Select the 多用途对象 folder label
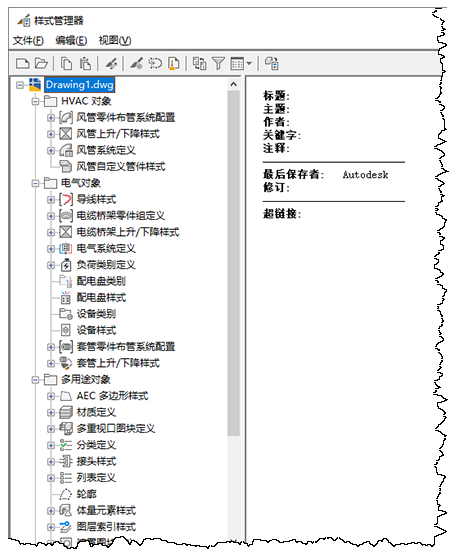This screenshot has height=560, width=460. 86,380
